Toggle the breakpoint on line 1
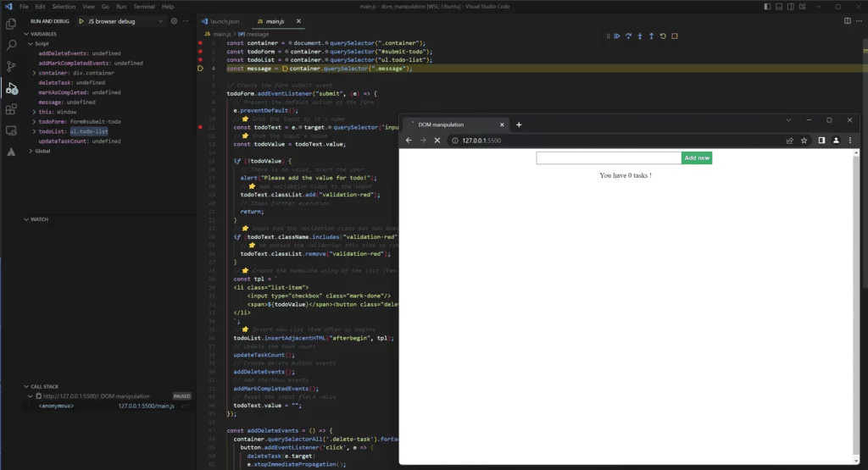 tap(200, 42)
